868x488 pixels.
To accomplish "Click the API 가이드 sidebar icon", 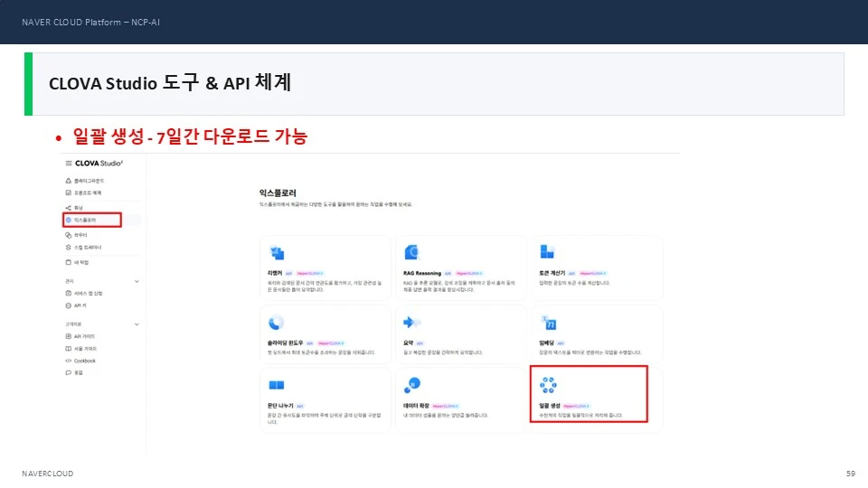I will (x=69, y=336).
